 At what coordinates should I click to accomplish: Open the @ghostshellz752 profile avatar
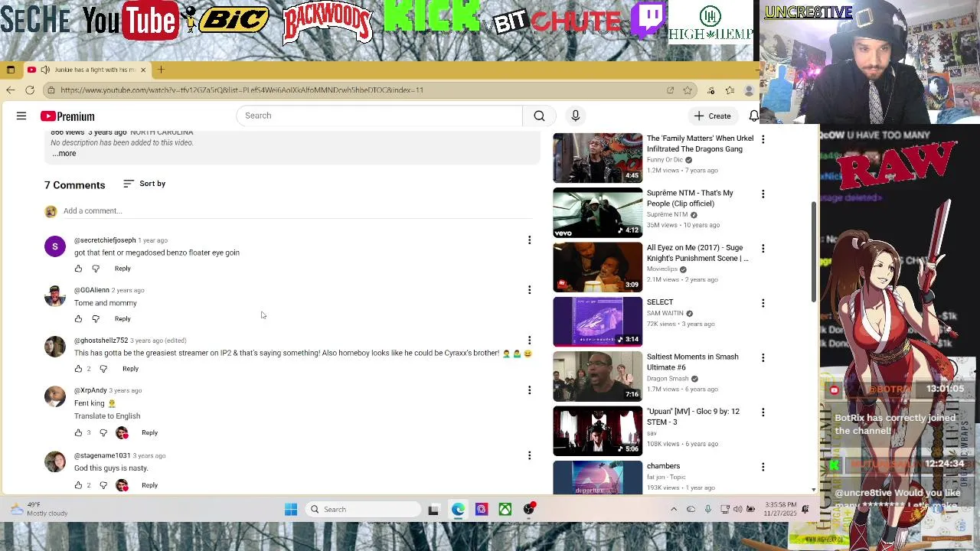(55, 346)
